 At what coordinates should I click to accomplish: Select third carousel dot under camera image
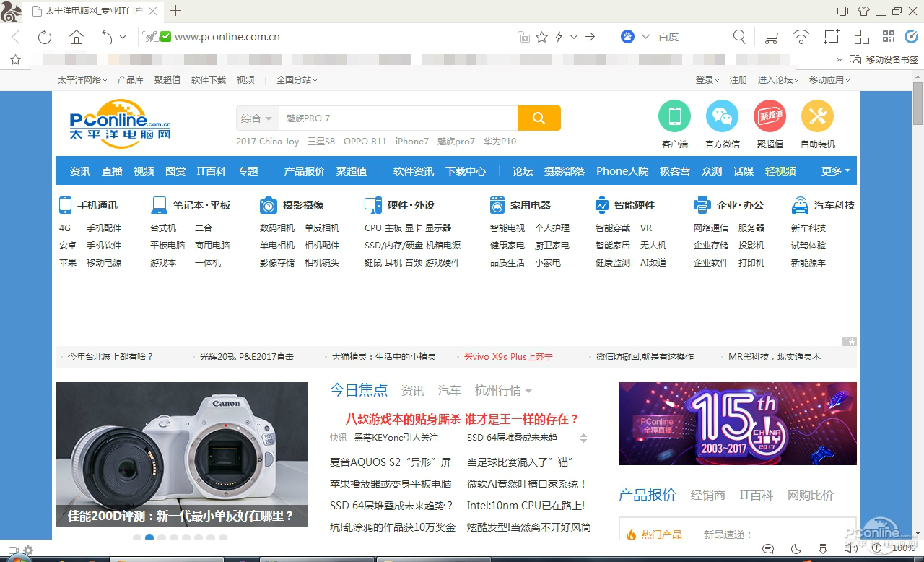pyautogui.click(x=162, y=537)
